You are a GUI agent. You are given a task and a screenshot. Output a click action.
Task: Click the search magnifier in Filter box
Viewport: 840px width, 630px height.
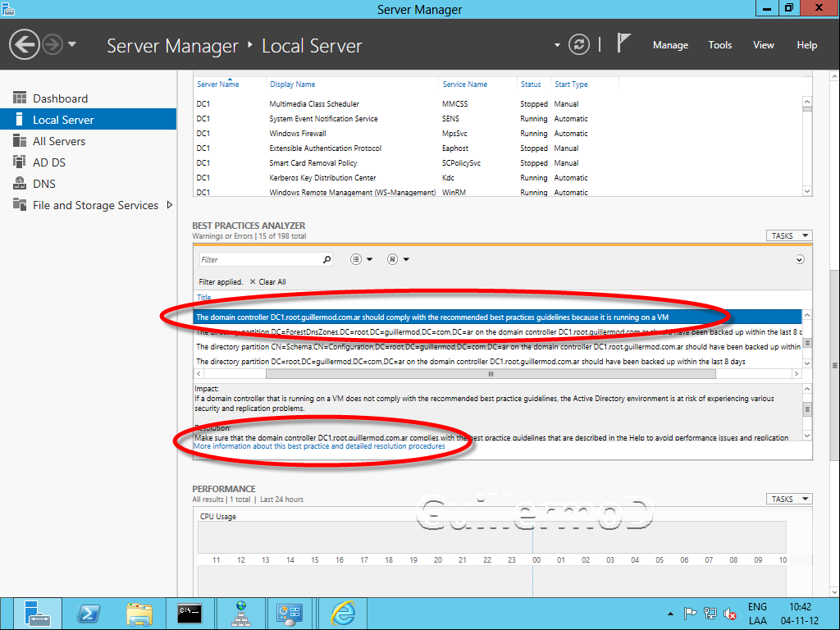327,259
